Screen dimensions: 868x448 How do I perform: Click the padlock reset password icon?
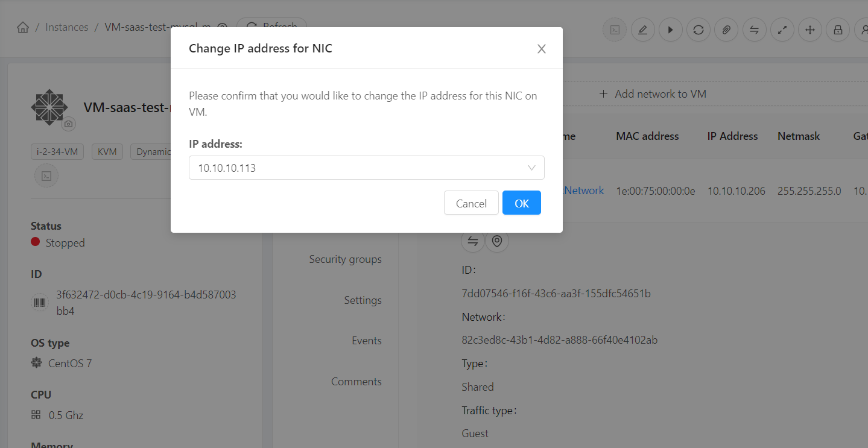[838, 30]
